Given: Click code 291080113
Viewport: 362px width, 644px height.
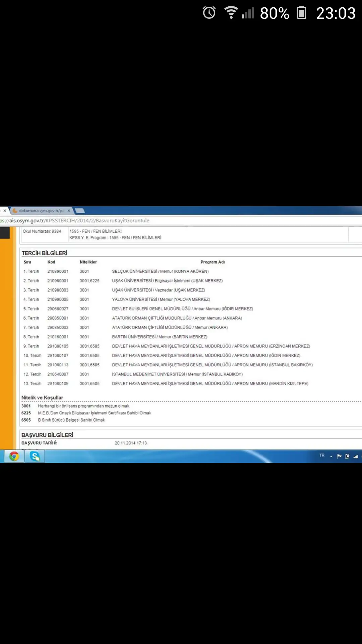Looking at the screenshot, I should [58, 365].
